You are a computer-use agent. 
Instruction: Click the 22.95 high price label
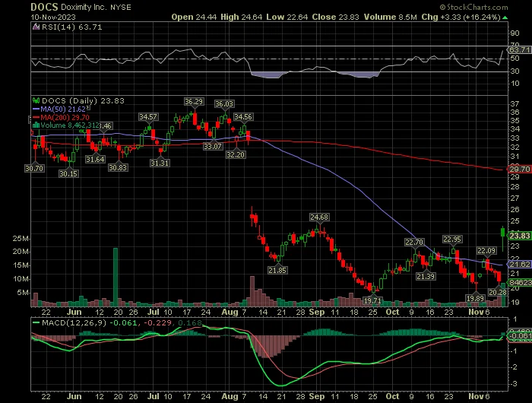coord(452,240)
